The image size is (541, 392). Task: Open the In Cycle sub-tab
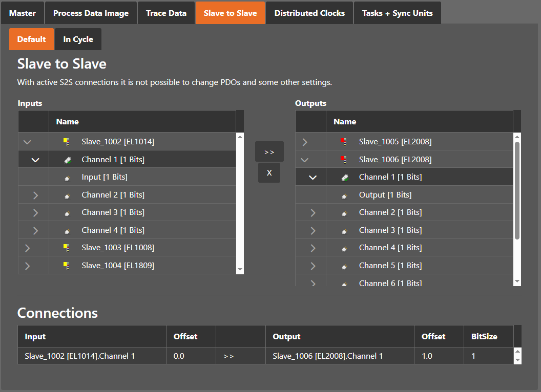point(78,39)
